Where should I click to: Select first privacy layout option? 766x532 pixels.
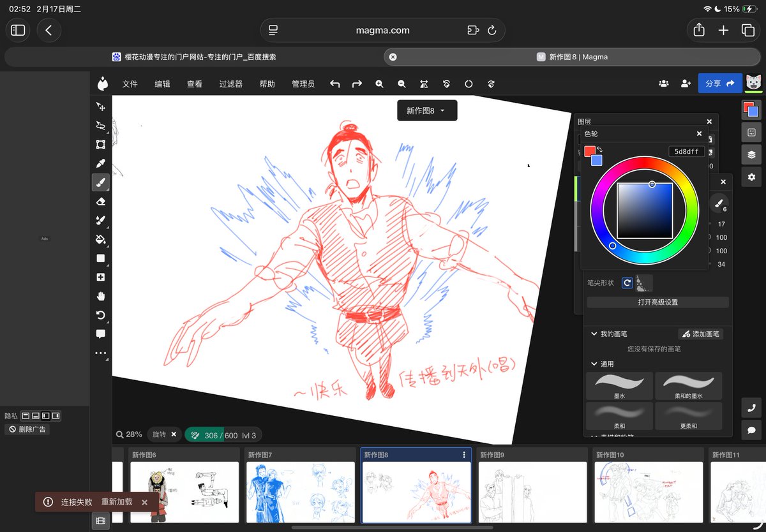coord(26,416)
